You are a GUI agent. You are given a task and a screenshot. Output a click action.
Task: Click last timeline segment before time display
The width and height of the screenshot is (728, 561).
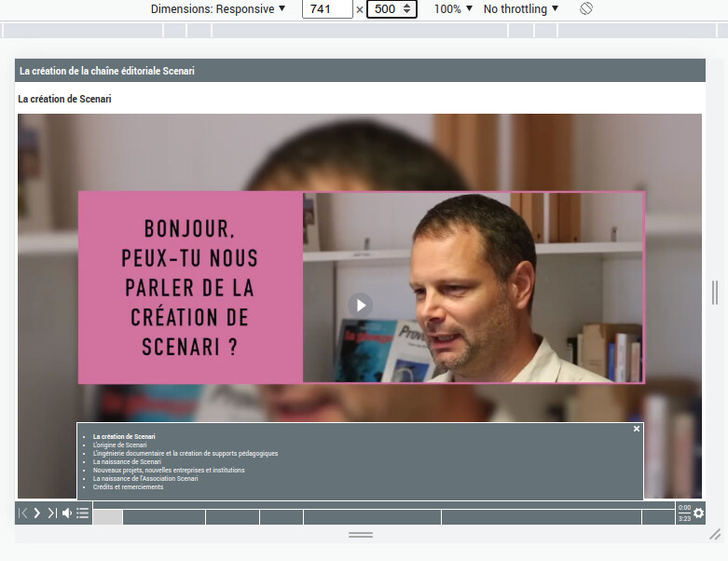click(658, 517)
